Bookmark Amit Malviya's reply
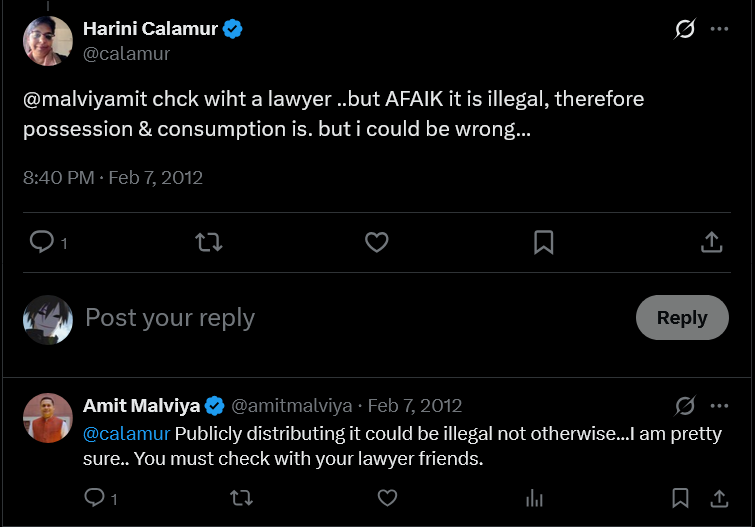Viewport: 755px width, 527px height. click(x=680, y=498)
